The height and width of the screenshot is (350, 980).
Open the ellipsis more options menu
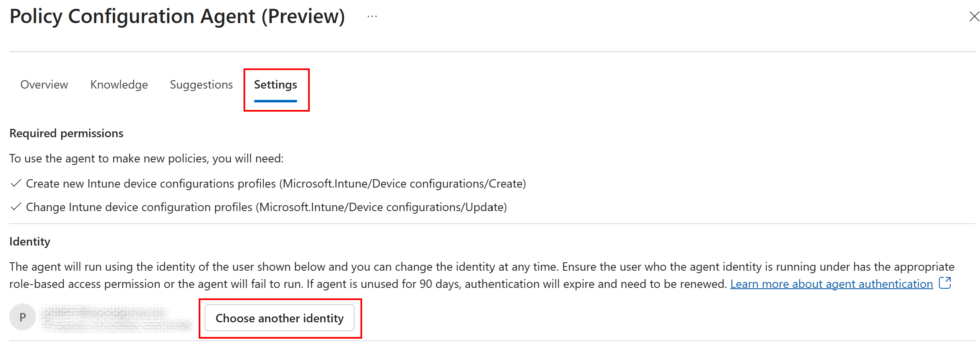[x=372, y=17]
